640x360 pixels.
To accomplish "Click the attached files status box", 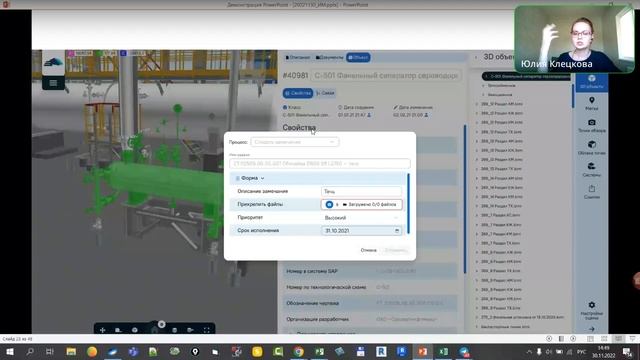I will pos(361,204).
